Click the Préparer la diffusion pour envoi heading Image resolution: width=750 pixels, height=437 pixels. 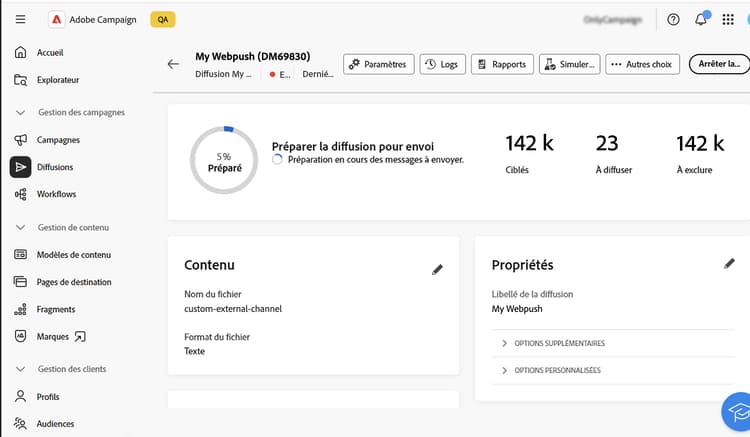pyautogui.click(x=353, y=146)
